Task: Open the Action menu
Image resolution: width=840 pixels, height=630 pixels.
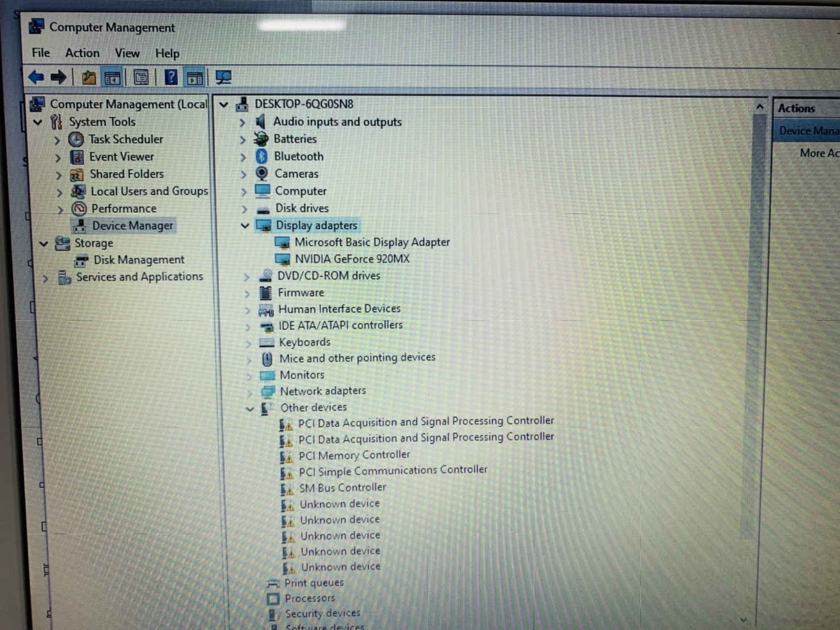Action: tap(82, 53)
